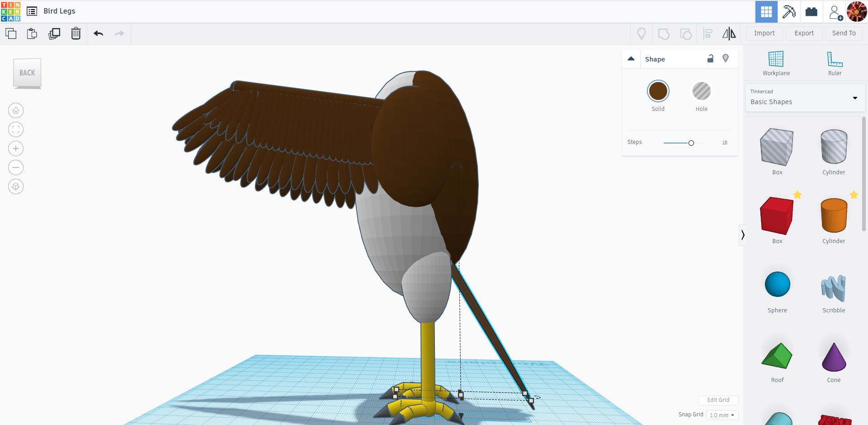The height and width of the screenshot is (425, 868).
Task: Click the Export button
Action: coord(804,33)
